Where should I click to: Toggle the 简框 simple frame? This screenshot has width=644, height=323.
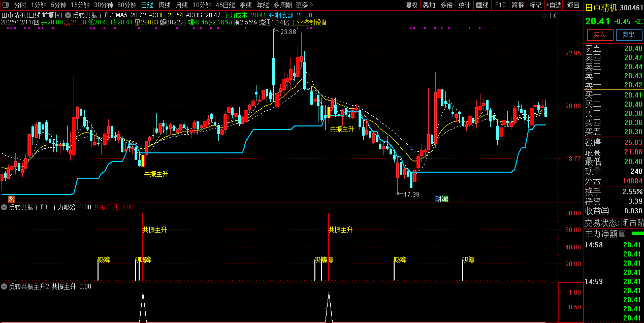(518, 5)
